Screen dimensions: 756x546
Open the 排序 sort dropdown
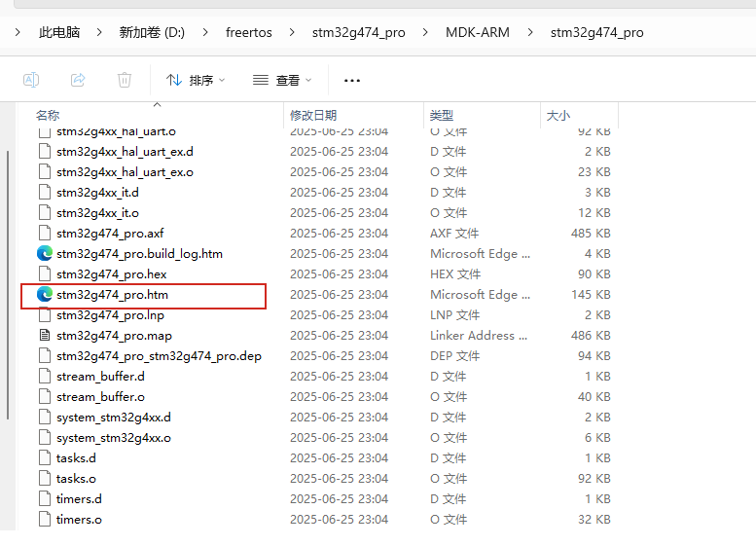coord(196,80)
